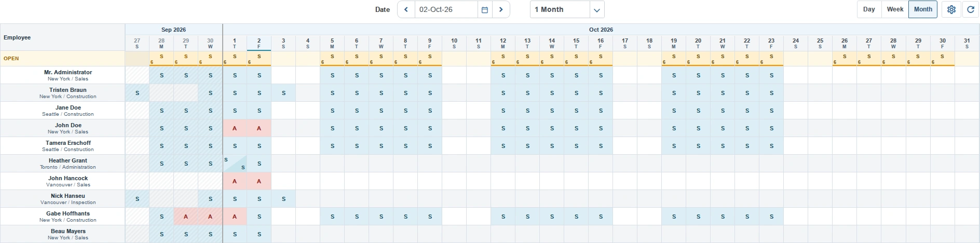This screenshot has height=243, width=980.
Task: Open Nick Hanseu's shift on Sep 27
Action: (x=137, y=199)
